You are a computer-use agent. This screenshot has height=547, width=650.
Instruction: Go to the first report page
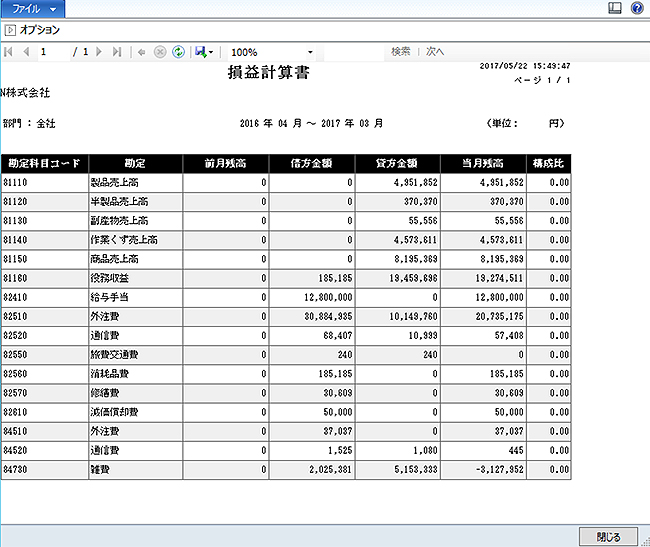pos(9,51)
